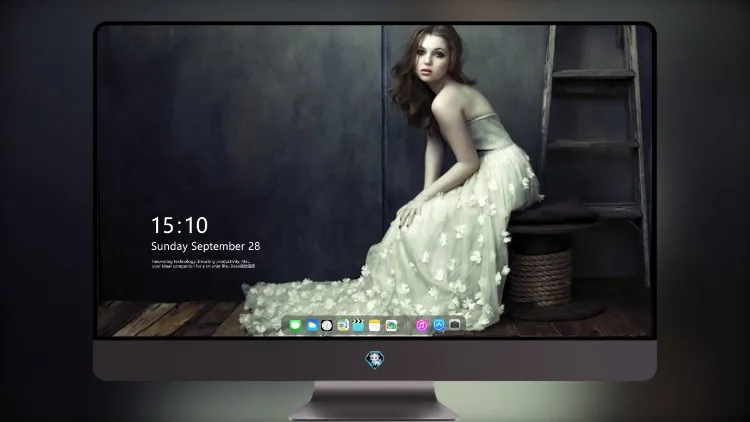Launch the clapperboard video app in the dock

coord(358,326)
